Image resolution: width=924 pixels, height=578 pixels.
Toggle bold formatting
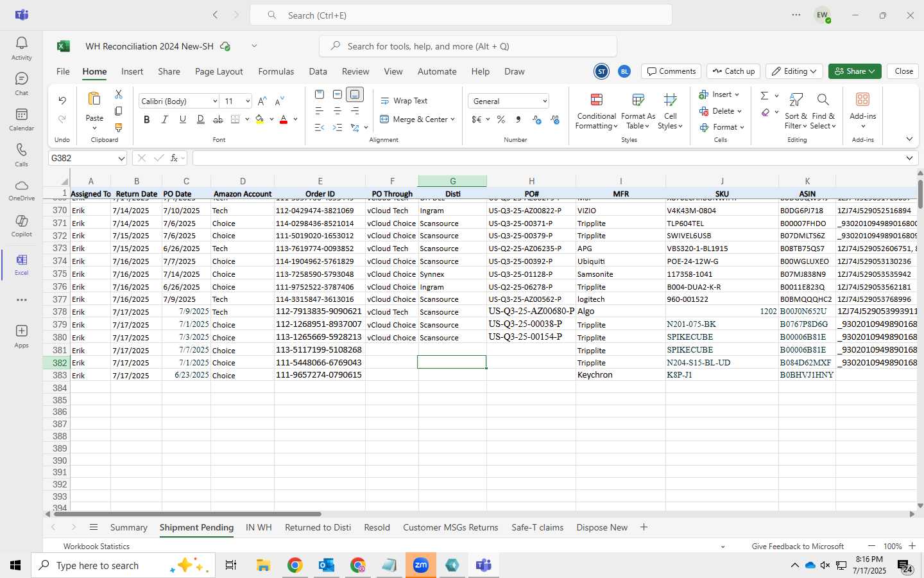click(147, 119)
